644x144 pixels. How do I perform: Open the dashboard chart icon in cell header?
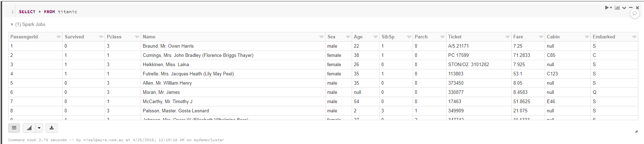tap(617, 7)
